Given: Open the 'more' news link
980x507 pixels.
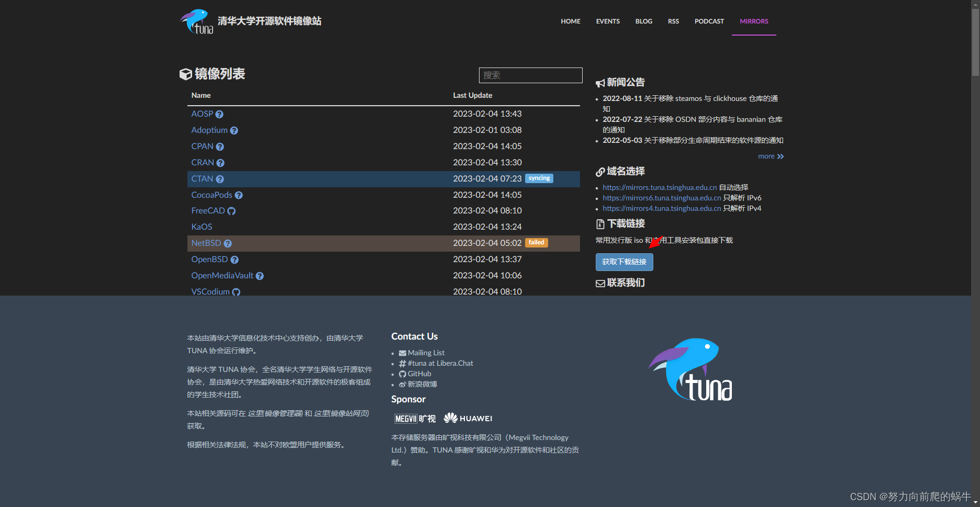Looking at the screenshot, I should point(771,156).
